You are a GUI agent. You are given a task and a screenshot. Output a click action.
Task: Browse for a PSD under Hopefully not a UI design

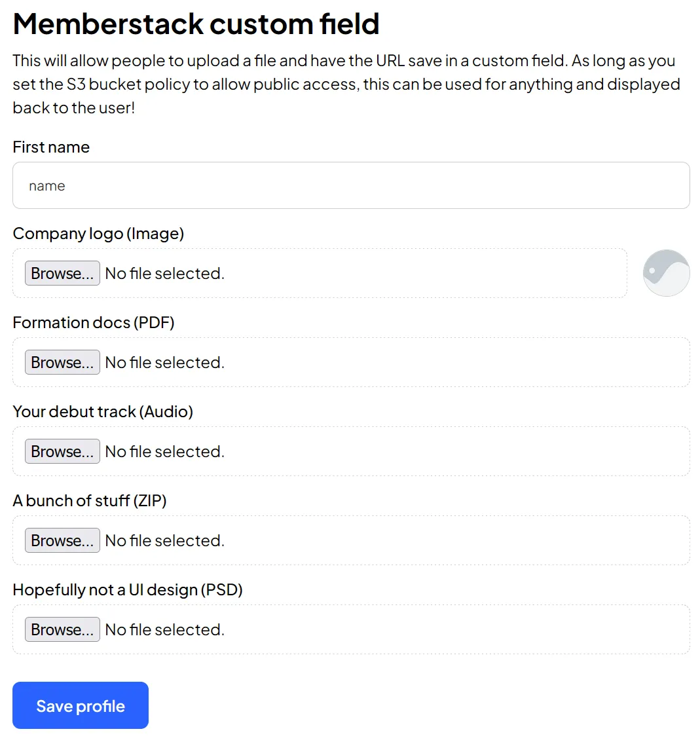(62, 629)
